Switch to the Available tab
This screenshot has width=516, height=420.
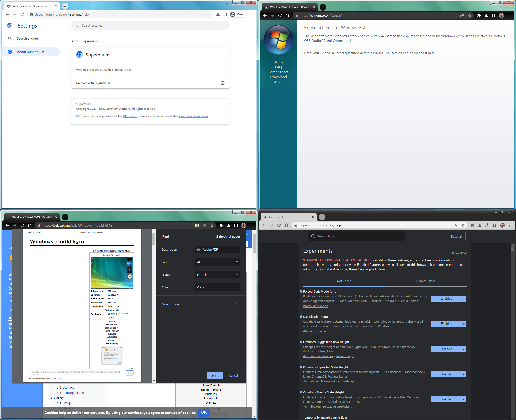(344, 281)
